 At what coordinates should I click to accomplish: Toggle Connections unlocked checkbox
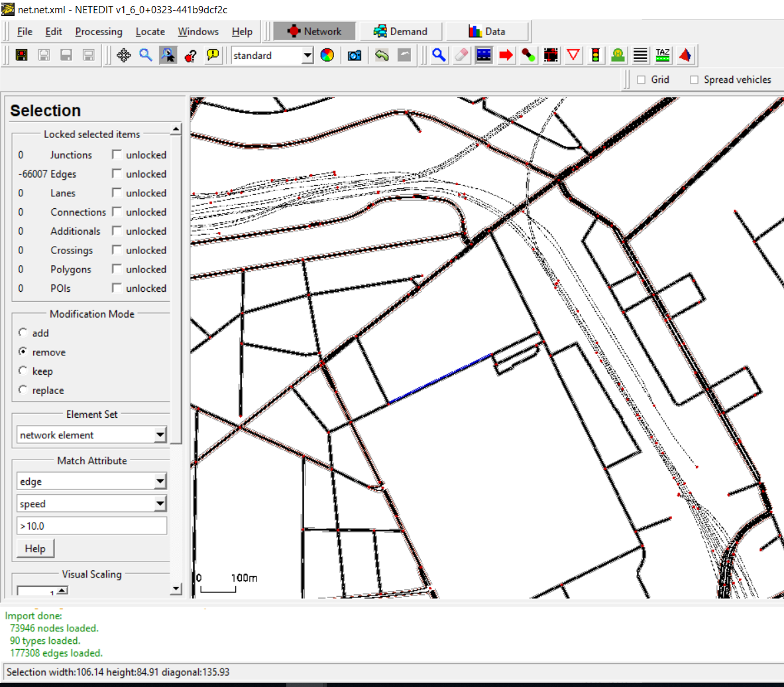(117, 212)
